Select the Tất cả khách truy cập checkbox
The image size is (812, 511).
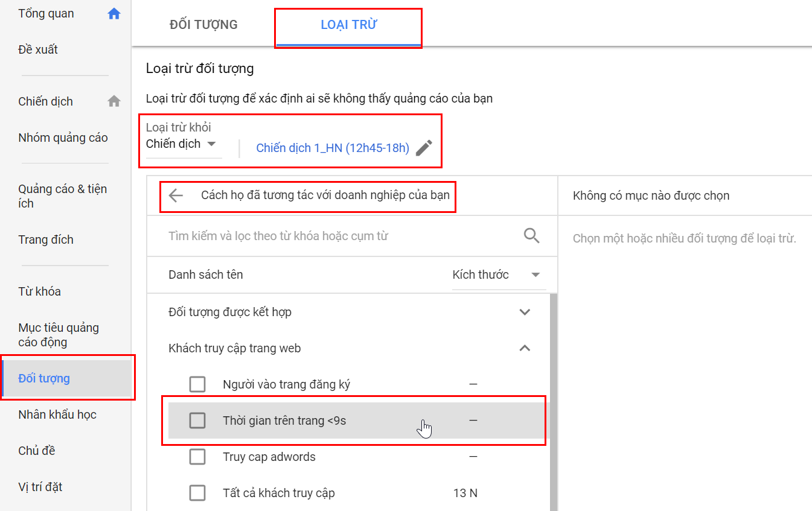click(197, 493)
